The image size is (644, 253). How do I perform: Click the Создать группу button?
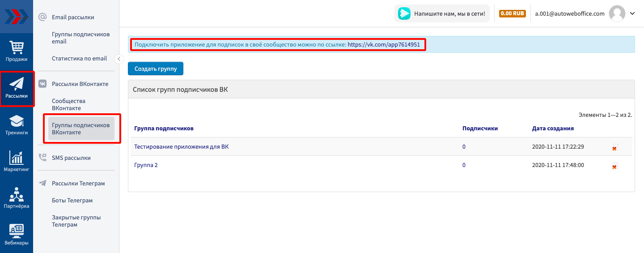click(156, 69)
